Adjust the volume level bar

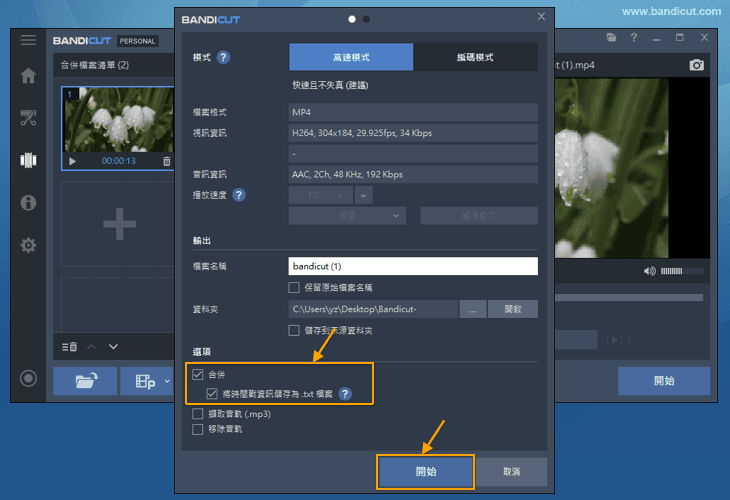click(682, 271)
